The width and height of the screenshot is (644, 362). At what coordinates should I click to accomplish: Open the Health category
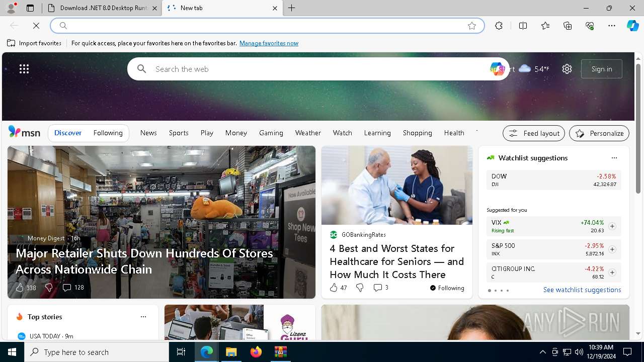[454, 133]
